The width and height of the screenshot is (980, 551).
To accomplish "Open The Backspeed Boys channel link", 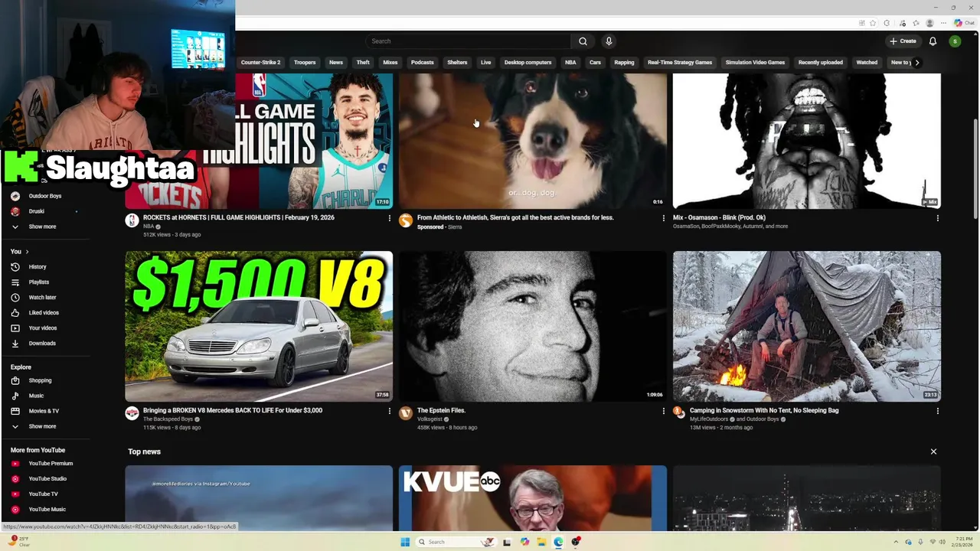I will point(168,419).
